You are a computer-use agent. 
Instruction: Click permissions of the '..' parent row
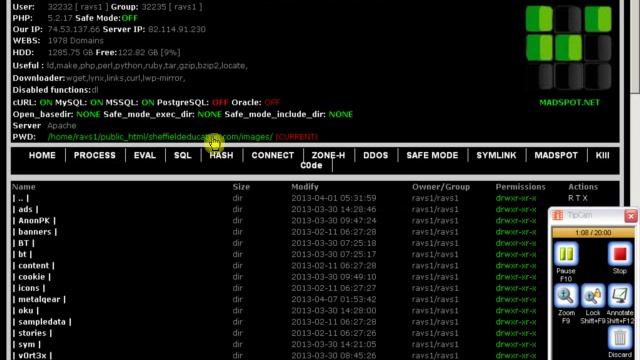pyautogui.click(x=516, y=198)
